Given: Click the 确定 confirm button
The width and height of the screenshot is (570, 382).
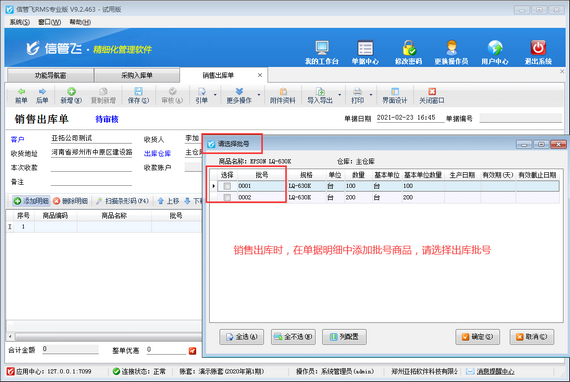Looking at the screenshot, I should tap(477, 337).
